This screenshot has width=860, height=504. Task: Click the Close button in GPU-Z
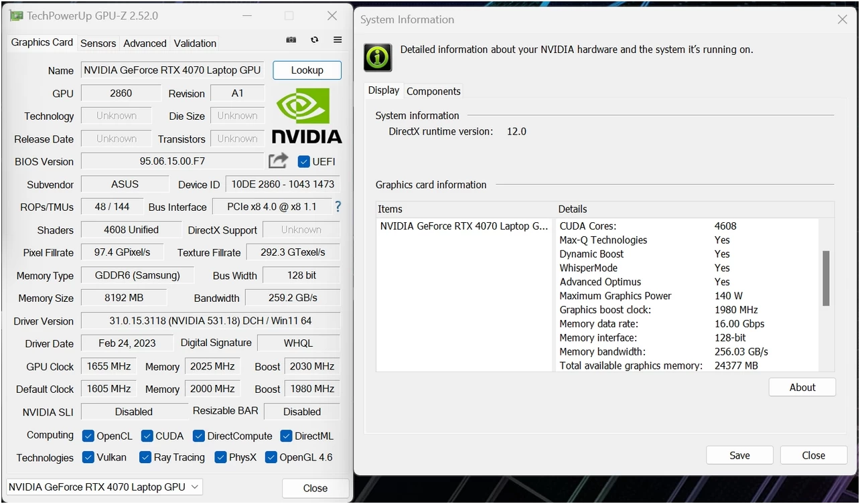coord(315,488)
